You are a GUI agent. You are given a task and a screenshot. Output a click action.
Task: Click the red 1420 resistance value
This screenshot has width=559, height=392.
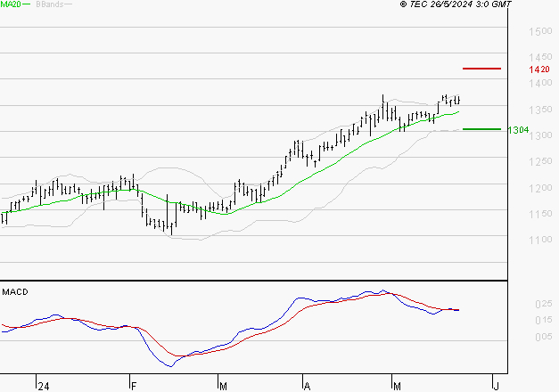coord(539,69)
